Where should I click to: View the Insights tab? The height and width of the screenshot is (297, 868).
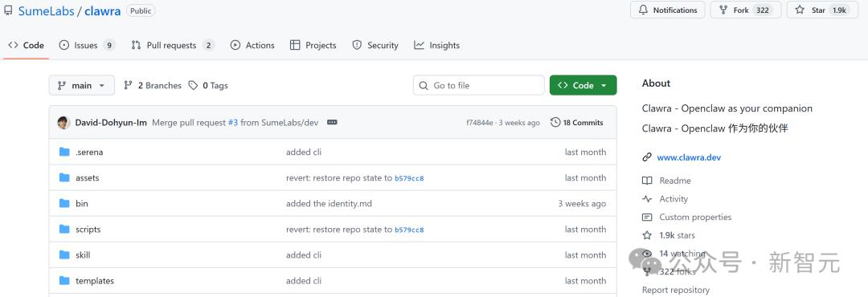[x=436, y=45]
